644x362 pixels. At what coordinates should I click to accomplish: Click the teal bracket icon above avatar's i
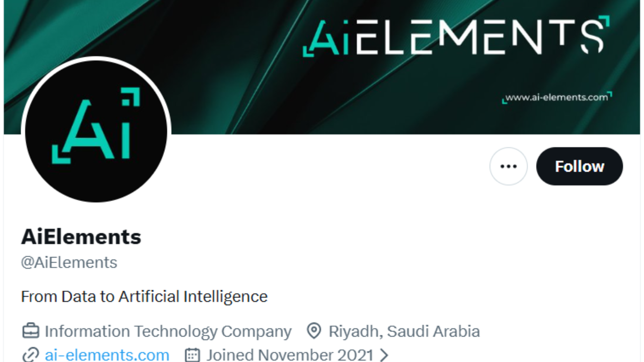[x=131, y=97]
